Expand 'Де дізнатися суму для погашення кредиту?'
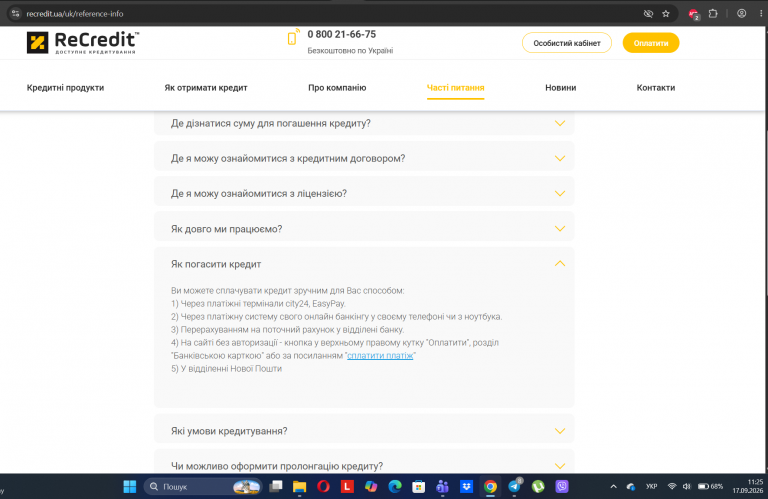This screenshot has height=499, width=768. 364,123
